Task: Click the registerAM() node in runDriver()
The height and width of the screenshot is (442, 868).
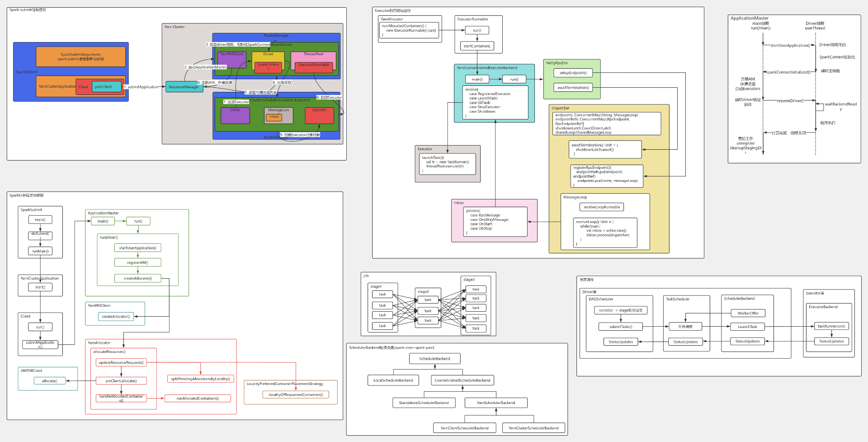Action: [x=137, y=262]
